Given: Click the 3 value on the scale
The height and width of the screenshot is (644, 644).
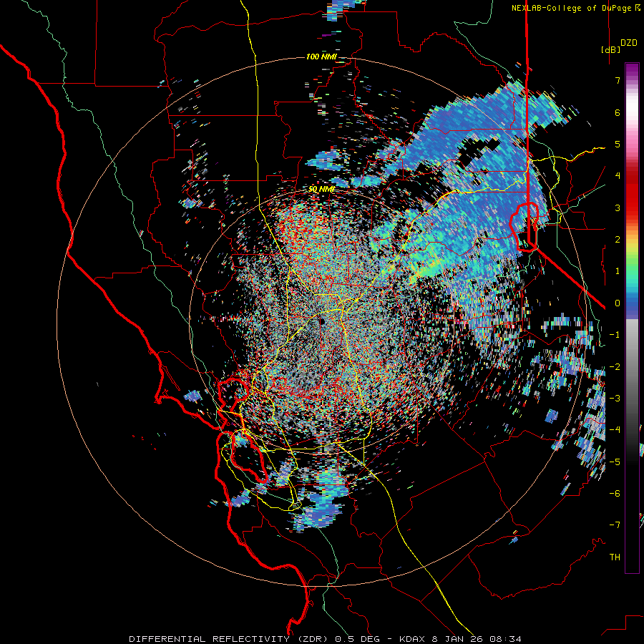Looking at the screenshot, I should pos(618,208).
